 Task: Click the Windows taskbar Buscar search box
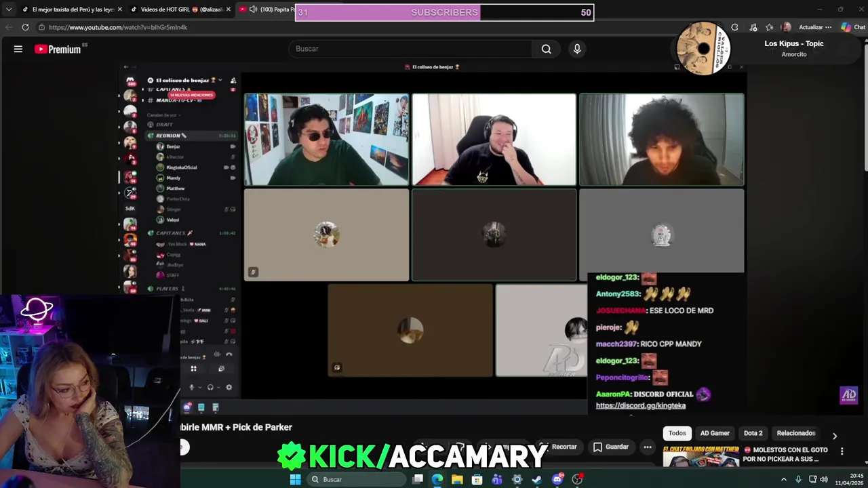point(355,479)
